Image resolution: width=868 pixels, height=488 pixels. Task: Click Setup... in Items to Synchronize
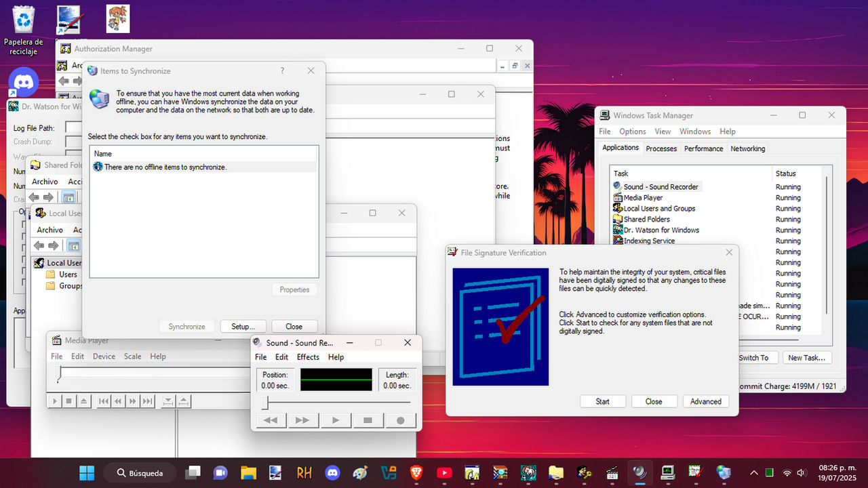tap(243, 326)
